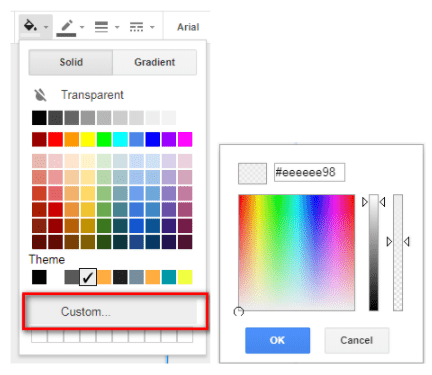
Task: Click the color preview box beside hex field
Action: tap(252, 173)
